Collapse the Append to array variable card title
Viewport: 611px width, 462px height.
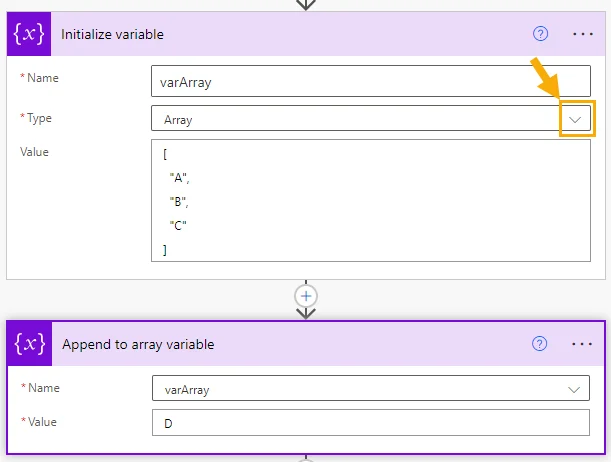pos(138,344)
